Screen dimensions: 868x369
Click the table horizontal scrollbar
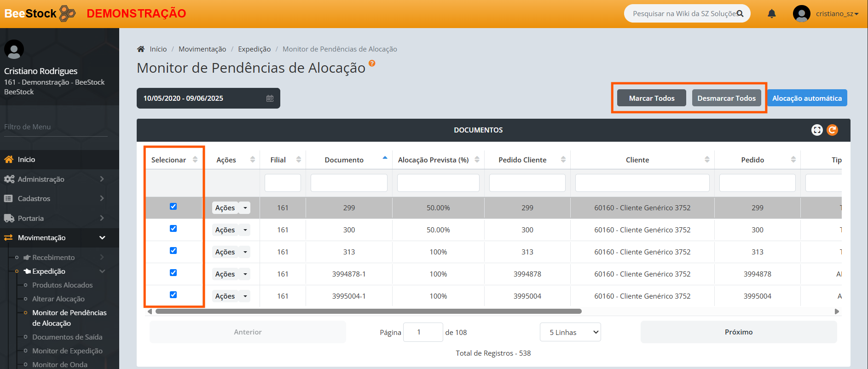point(368,311)
